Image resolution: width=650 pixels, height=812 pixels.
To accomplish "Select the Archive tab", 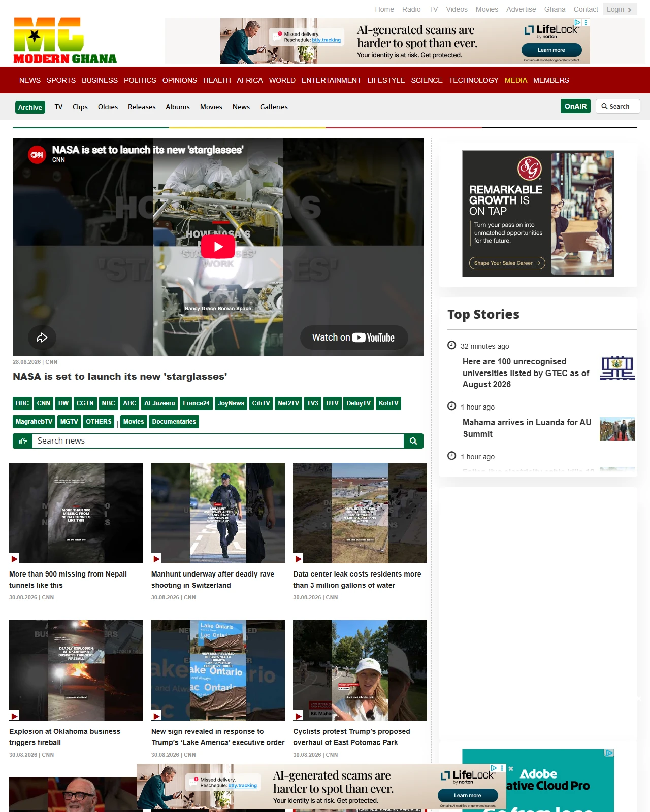I will 30,107.
